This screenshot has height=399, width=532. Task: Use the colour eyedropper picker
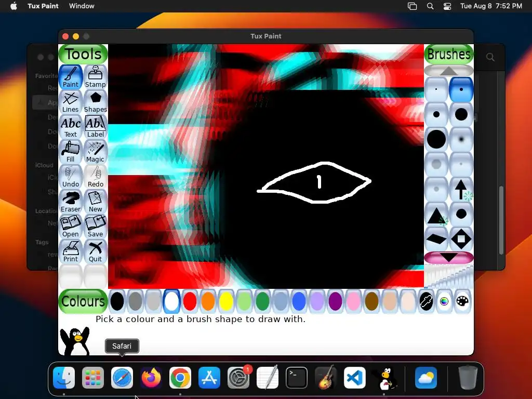[x=426, y=301]
